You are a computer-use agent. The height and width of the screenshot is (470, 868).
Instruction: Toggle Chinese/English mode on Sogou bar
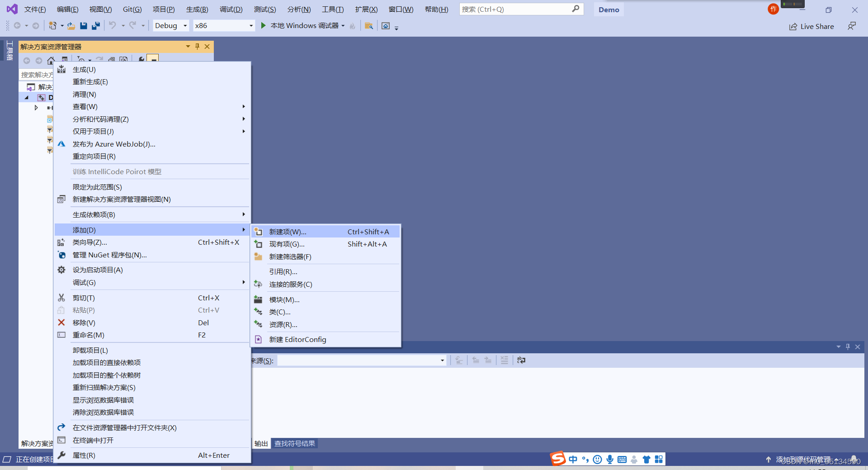pos(573,460)
